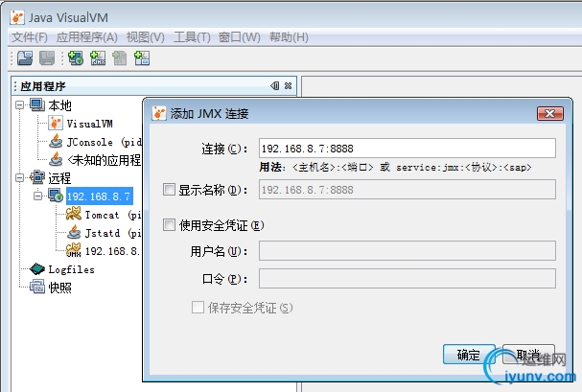The image size is (582, 392).
Task: Click the Load Snapshot toolbar icon
Action: (x=25, y=58)
